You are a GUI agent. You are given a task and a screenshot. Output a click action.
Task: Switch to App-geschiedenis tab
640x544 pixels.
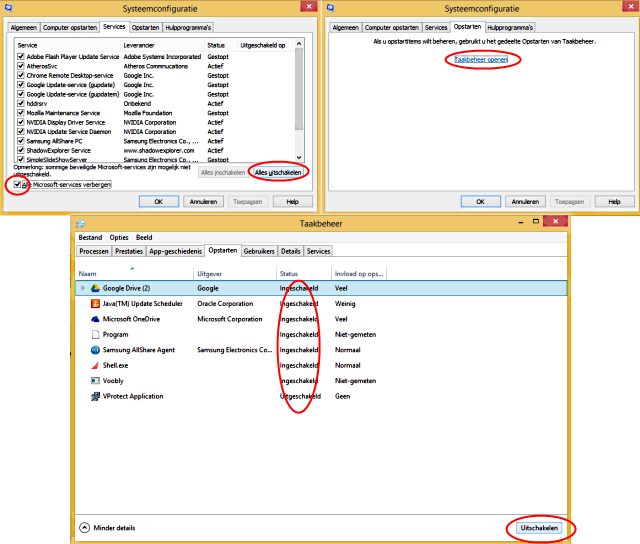176,251
